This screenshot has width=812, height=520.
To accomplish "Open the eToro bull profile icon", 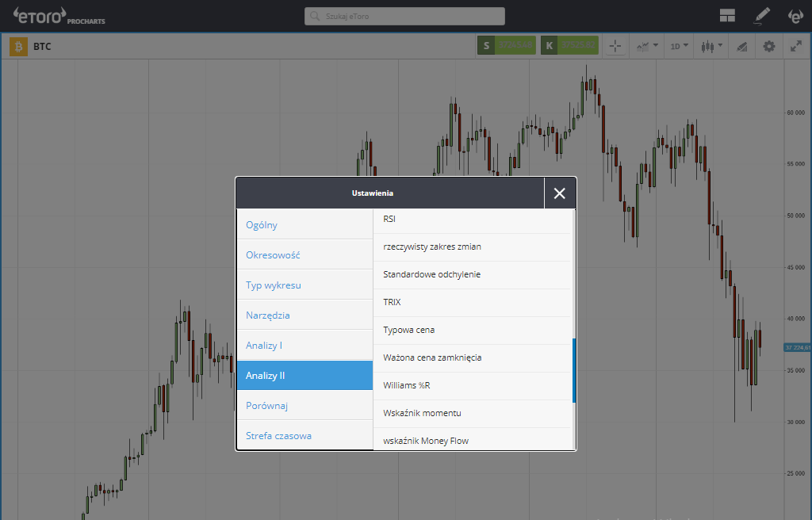I will pyautogui.click(x=795, y=16).
